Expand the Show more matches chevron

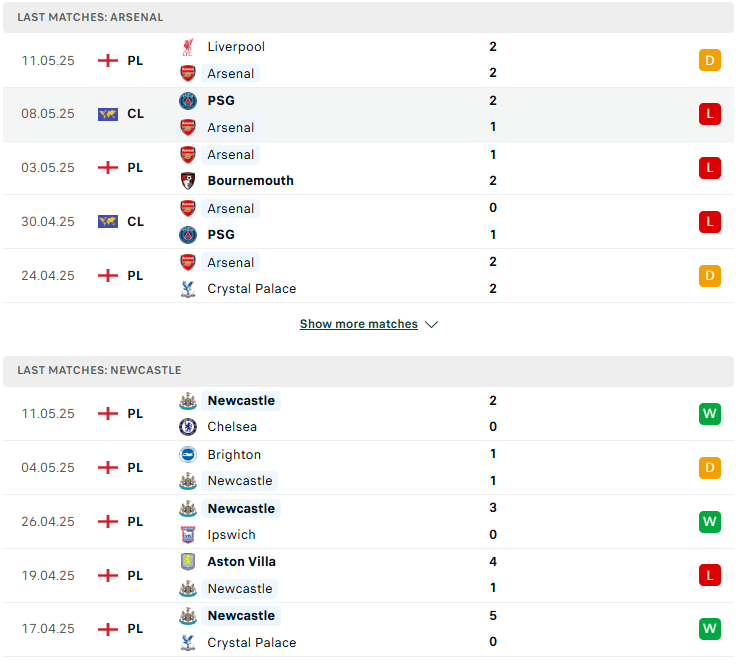pyautogui.click(x=432, y=325)
